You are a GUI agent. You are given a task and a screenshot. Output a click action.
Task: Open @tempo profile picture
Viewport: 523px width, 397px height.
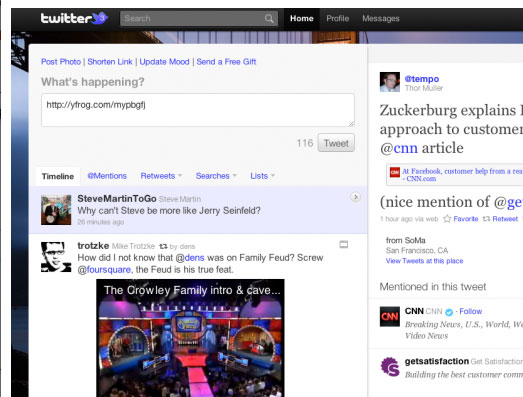[390, 82]
